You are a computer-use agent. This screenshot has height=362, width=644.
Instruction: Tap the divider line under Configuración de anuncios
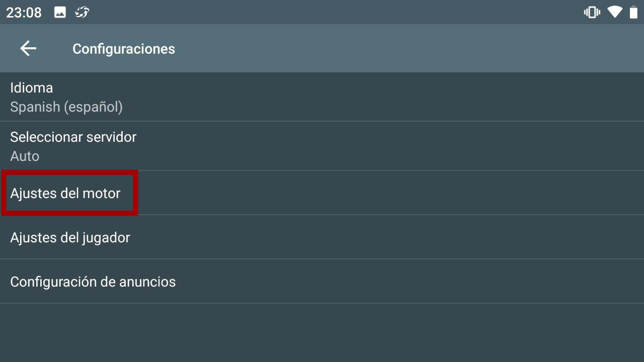[322, 303]
